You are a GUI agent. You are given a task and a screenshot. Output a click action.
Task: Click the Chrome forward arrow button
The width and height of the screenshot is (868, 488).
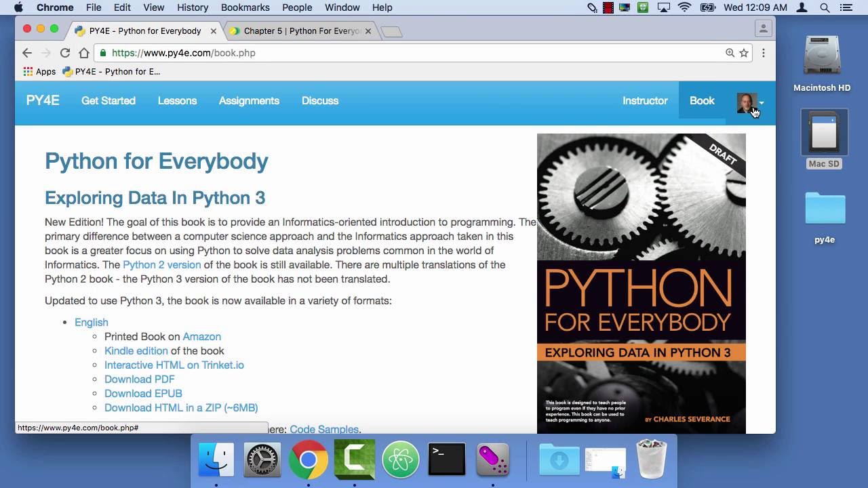pos(46,53)
